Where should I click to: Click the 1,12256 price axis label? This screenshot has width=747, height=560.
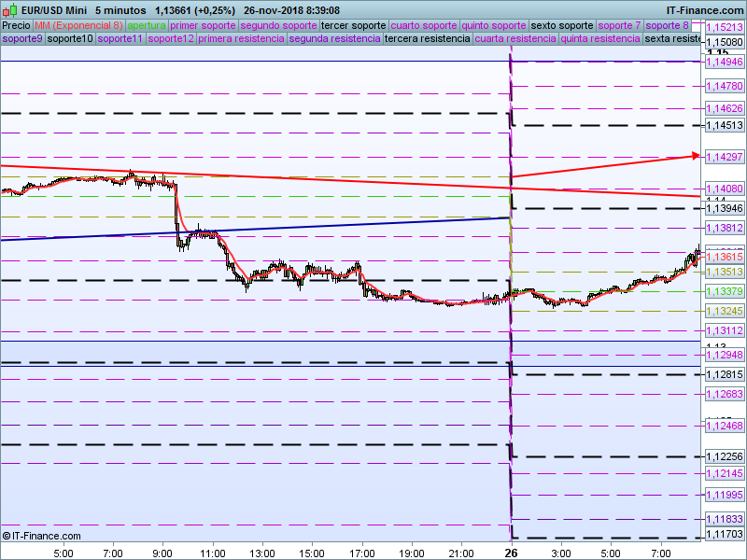[x=725, y=456]
